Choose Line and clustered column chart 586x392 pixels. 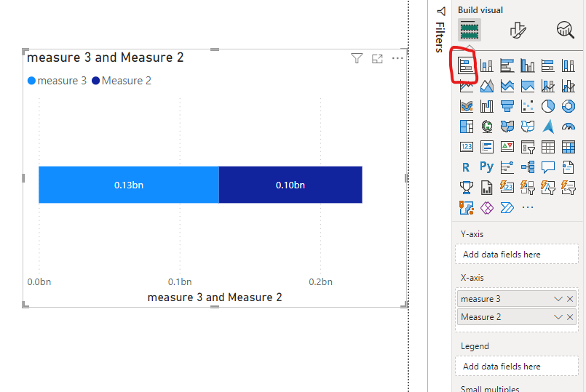pyautogui.click(x=569, y=87)
